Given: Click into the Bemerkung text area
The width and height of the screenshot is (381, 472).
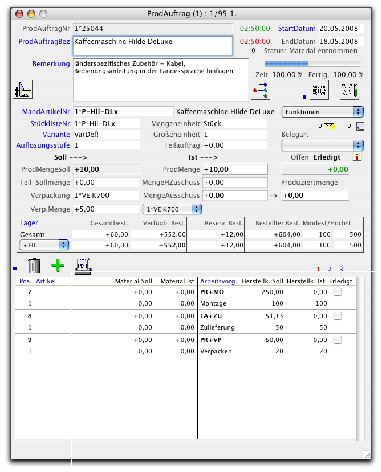Looking at the screenshot, I should tap(161, 80).
